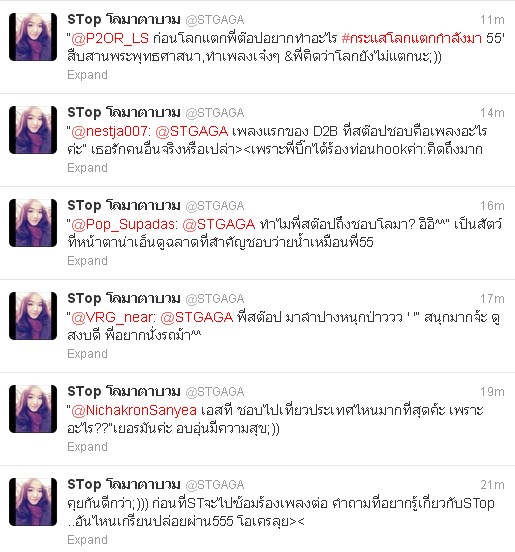Open the avatar on the 21m tweet
The image size is (515, 552).
click(x=33, y=502)
